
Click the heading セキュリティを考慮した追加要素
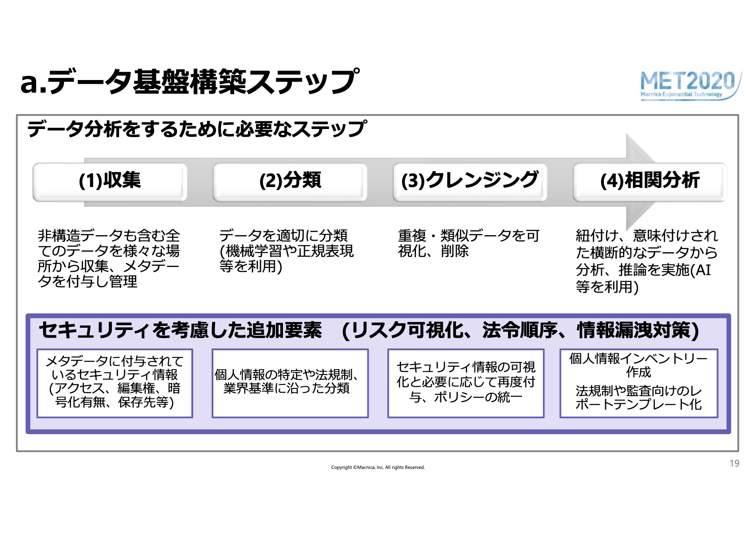pyautogui.click(x=369, y=330)
